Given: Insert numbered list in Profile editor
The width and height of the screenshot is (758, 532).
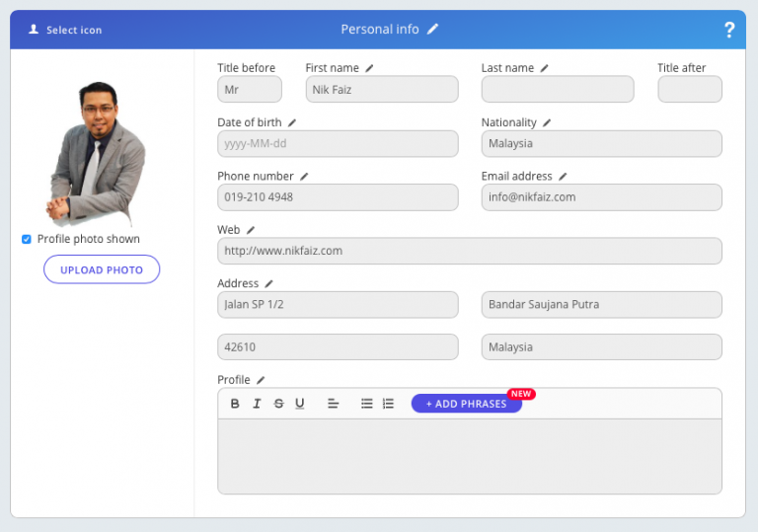Looking at the screenshot, I should click(x=388, y=404).
